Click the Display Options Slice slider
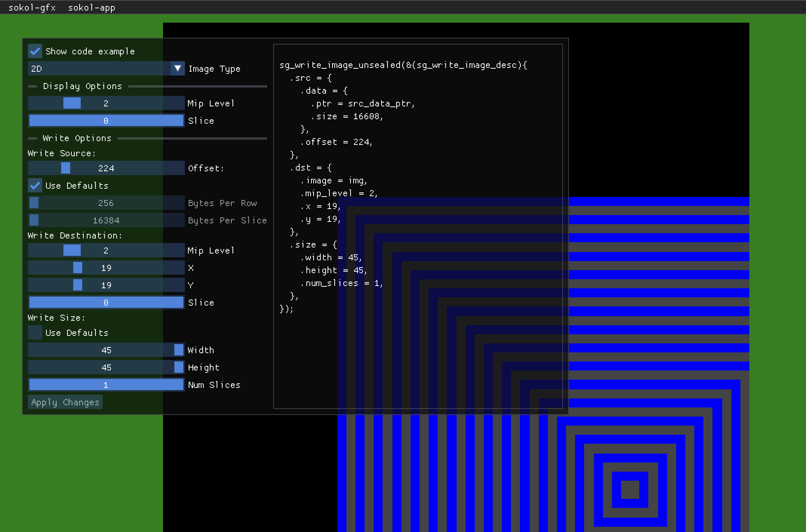Screen dimensions: 806x532 (x=106, y=120)
